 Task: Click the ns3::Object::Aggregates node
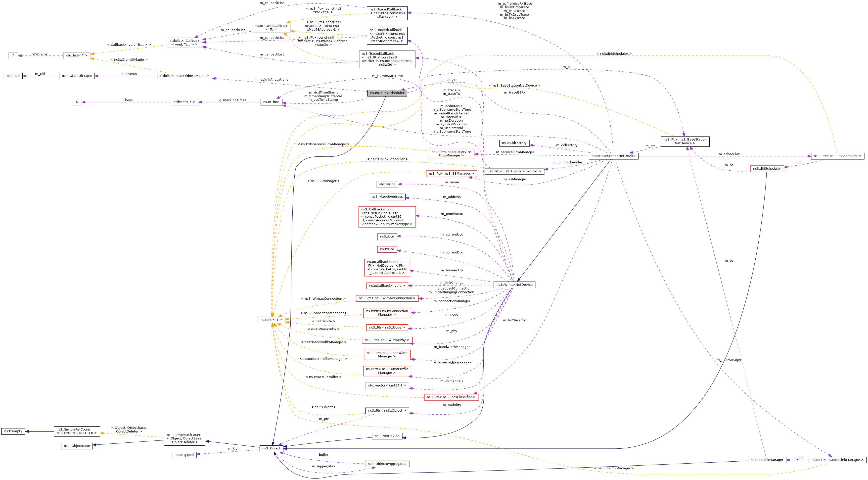click(x=387, y=464)
